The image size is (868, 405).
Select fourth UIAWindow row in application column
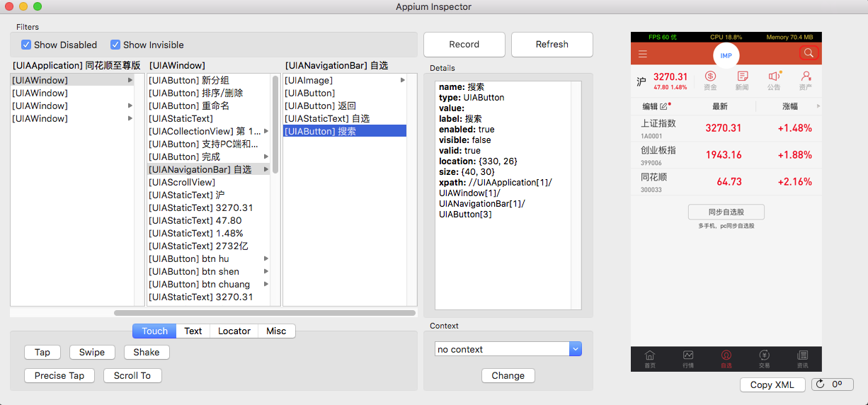pyautogui.click(x=72, y=118)
